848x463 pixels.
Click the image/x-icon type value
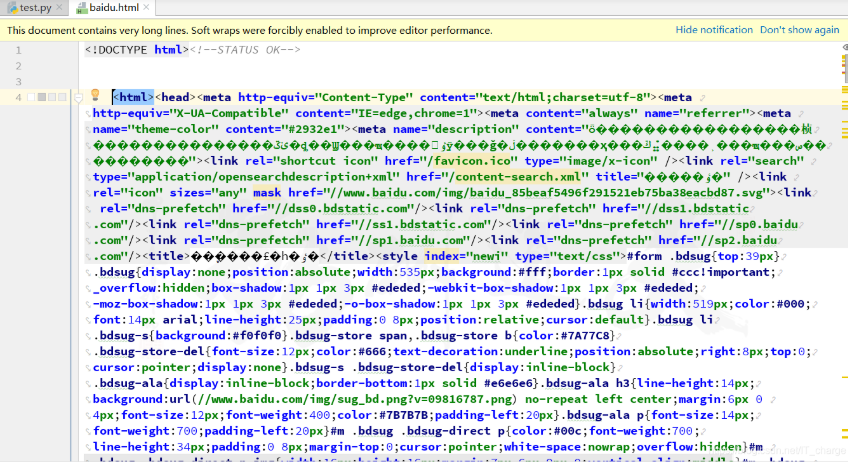(x=615, y=161)
